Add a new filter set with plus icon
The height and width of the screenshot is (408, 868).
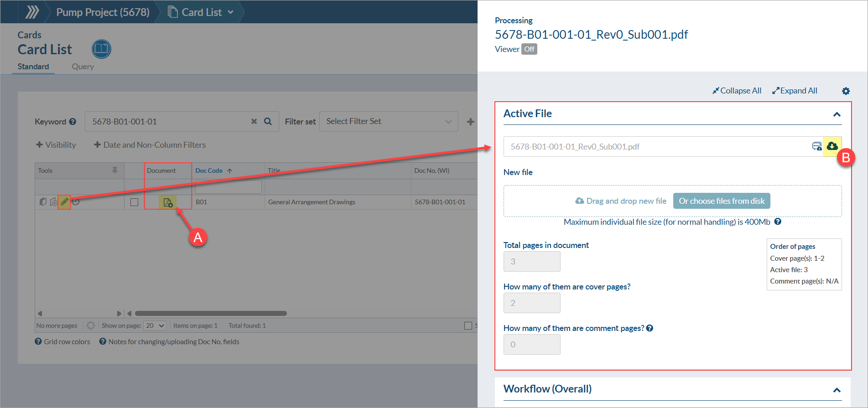pyautogui.click(x=470, y=122)
